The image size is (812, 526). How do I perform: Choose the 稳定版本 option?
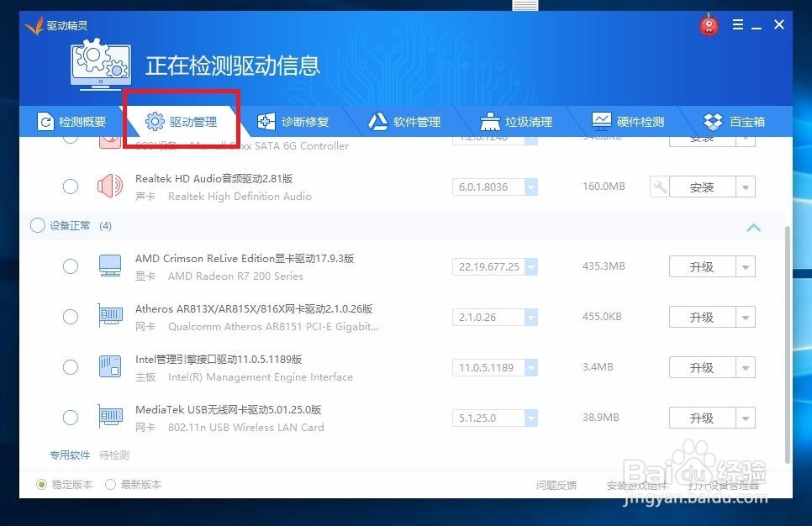tap(42, 485)
